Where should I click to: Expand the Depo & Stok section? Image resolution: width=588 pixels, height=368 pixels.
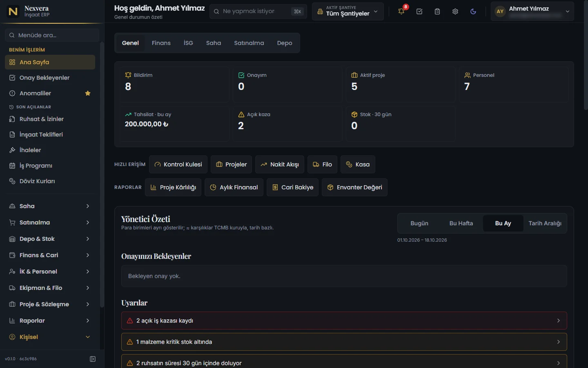click(50, 239)
